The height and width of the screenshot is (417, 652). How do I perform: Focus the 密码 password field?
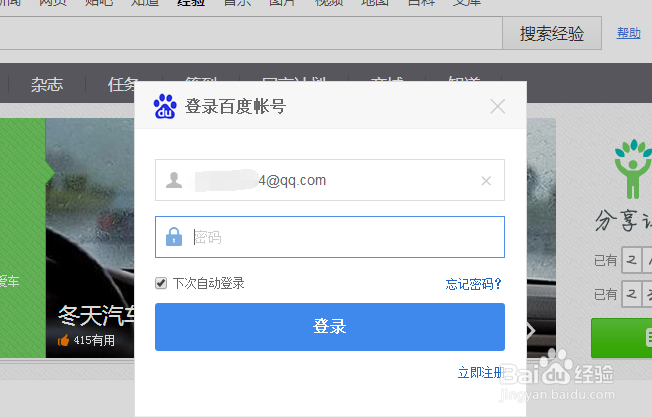point(330,237)
